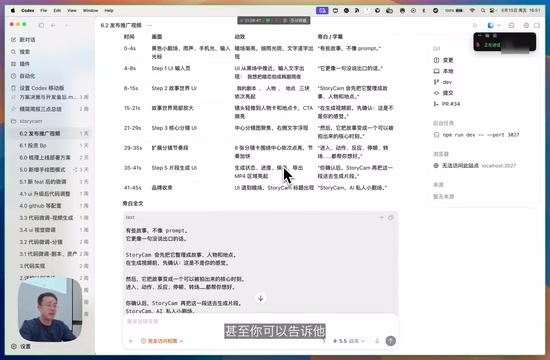Image resolution: width=550 pixels, height=360 pixels.
Task: Open the Help menu
Action: tap(109, 11)
